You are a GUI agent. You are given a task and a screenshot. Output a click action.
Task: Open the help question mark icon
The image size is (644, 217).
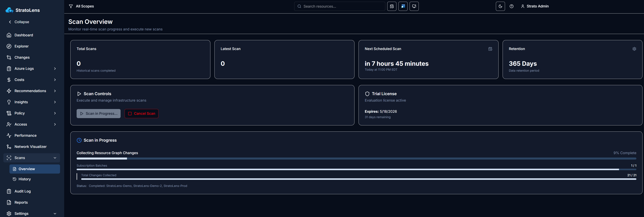tap(511, 6)
